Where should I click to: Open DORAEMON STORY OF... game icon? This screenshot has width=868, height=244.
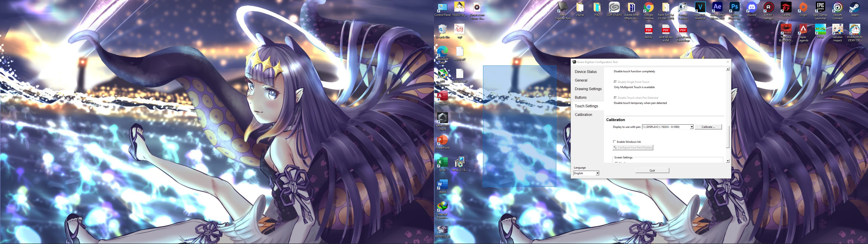pos(855,33)
